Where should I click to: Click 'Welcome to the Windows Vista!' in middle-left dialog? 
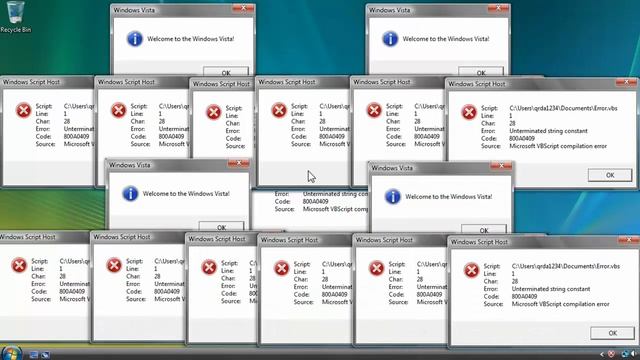(186, 193)
